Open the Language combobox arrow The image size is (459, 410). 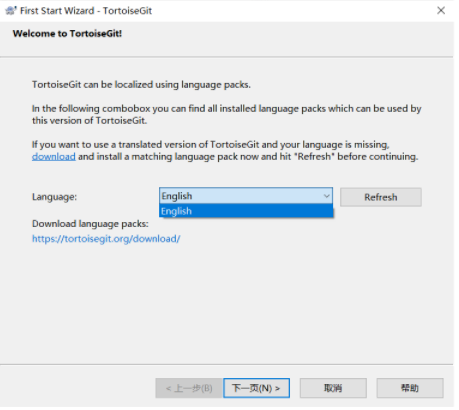[x=326, y=196]
